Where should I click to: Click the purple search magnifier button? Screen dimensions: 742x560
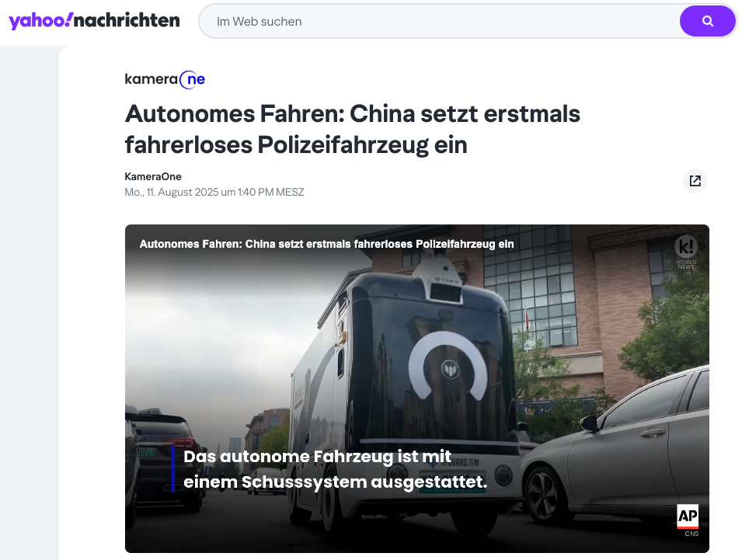click(707, 21)
